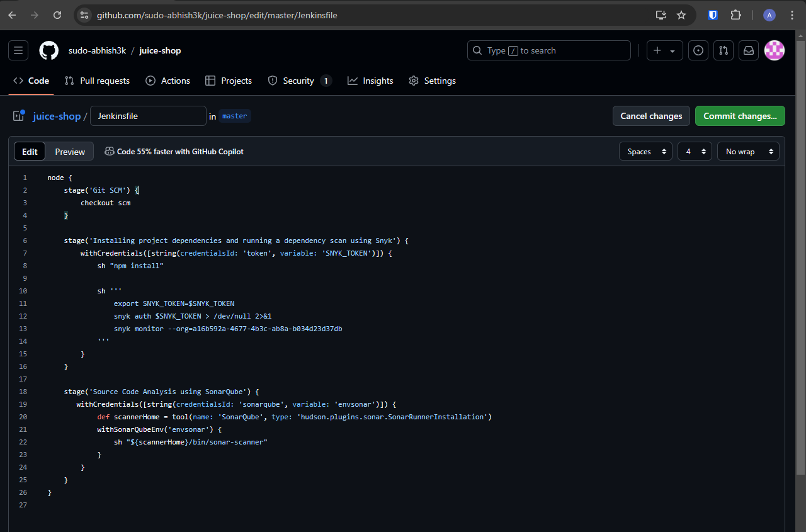806x532 pixels.
Task: Open the juice-shop repo link in header
Action: (x=160, y=50)
